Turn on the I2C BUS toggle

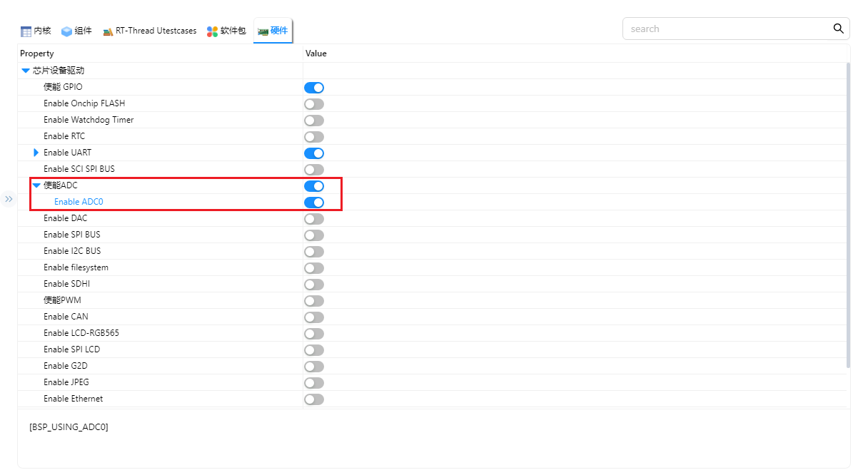coord(314,252)
